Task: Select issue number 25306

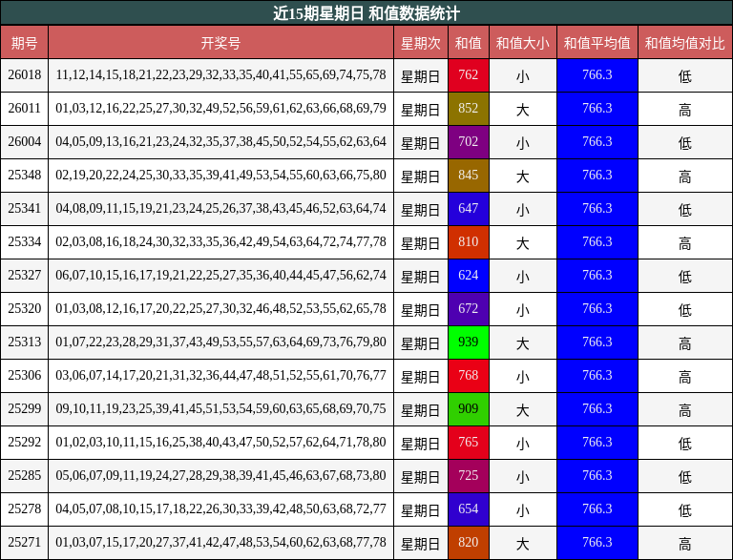Action: (24, 376)
